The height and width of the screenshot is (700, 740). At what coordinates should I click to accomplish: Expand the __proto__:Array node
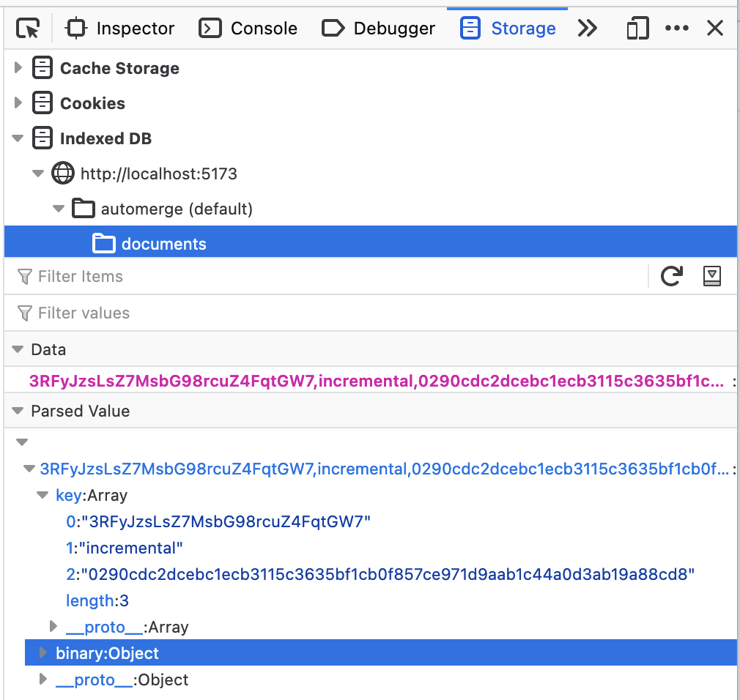pos(52,626)
